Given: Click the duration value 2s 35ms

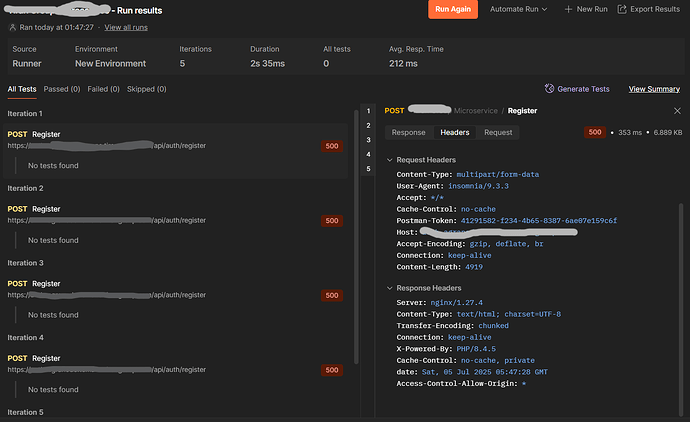Looking at the screenshot, I should pyautogui.click(x=268, y=64).
